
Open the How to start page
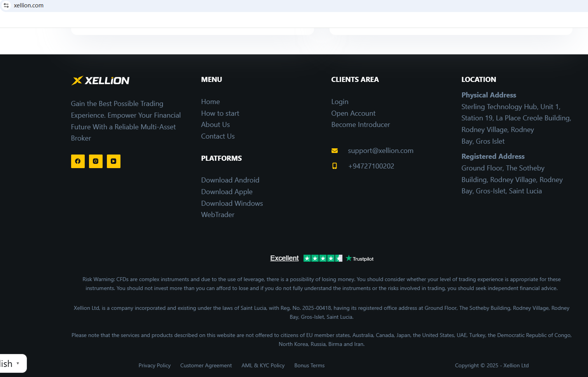(x=220, y=113)
